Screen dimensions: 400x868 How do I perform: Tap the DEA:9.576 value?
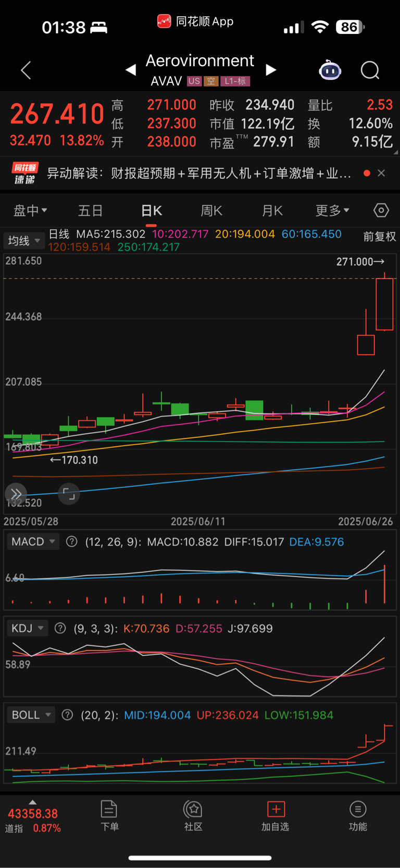pyautogui.click(x=317, y=542)
